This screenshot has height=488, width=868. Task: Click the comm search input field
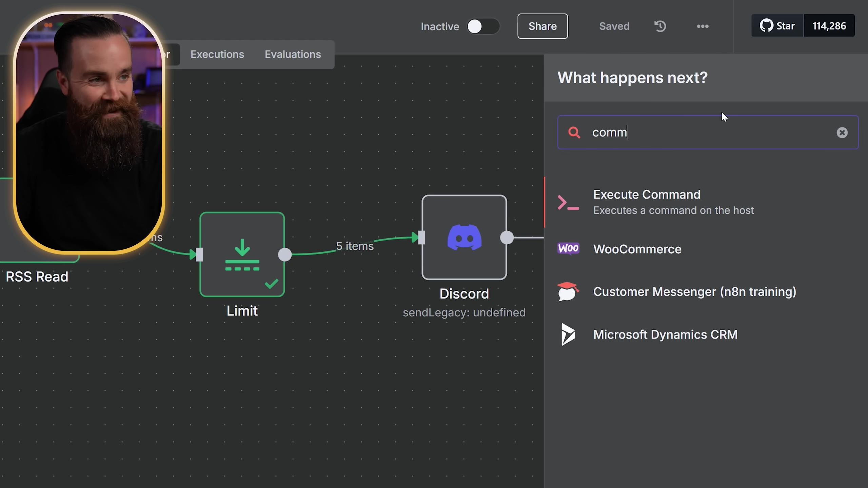(708, 132)
